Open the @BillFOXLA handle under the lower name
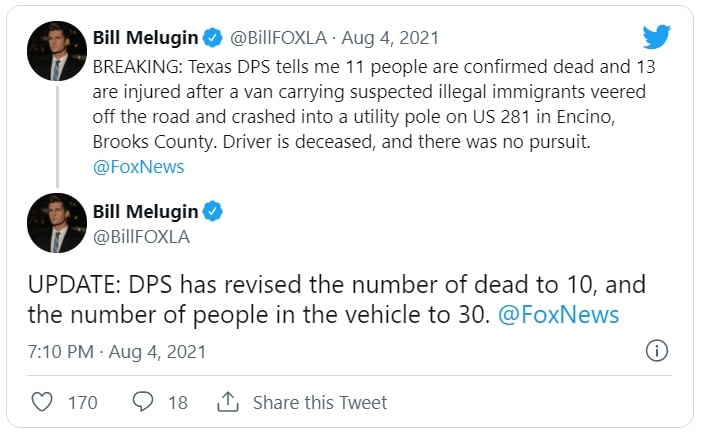Screen dimensions: 701x438 pos(141,237)
